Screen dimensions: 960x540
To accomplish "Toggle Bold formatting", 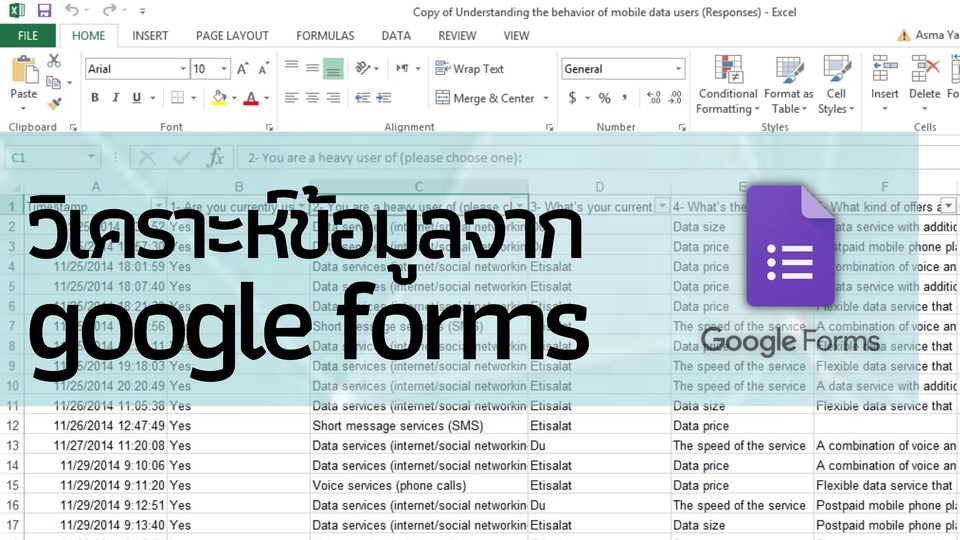I will (95, 98).
